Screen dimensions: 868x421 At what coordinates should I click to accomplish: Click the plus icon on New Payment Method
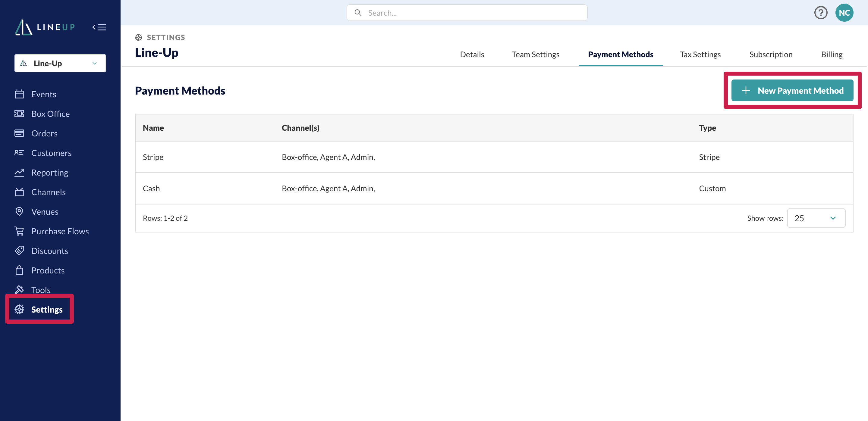point(746,90)
